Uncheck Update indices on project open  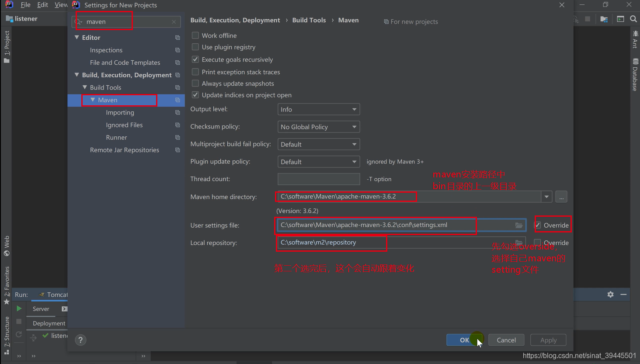[x=195, y=95]
